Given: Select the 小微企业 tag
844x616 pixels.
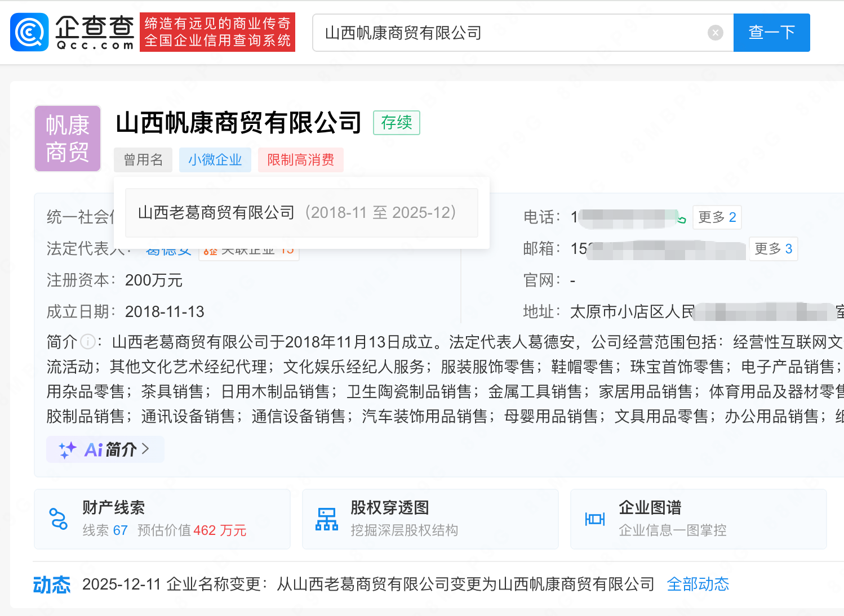Looking at the screenshot, I should click(215, 160).
